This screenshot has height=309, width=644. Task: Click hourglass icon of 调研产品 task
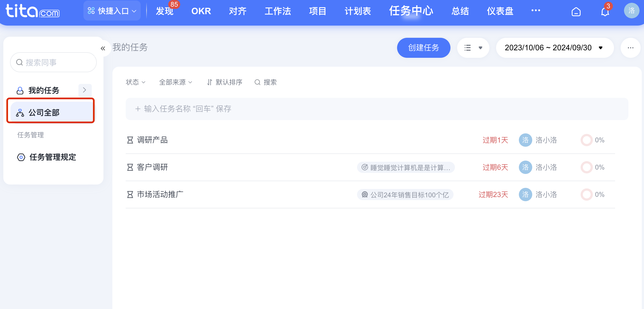pyautogui.click(x=130, y=140)
